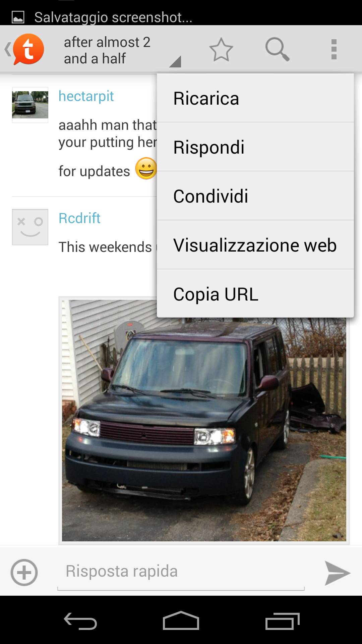Viewport: 362px width, 644px height.
Task: Tap hectarpit's car avatar thumbnail
Action: pos(30,105)
